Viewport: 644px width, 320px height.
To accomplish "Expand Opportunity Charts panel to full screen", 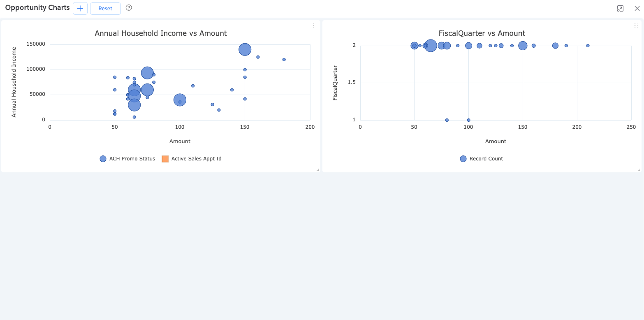I will pos(620,9).
